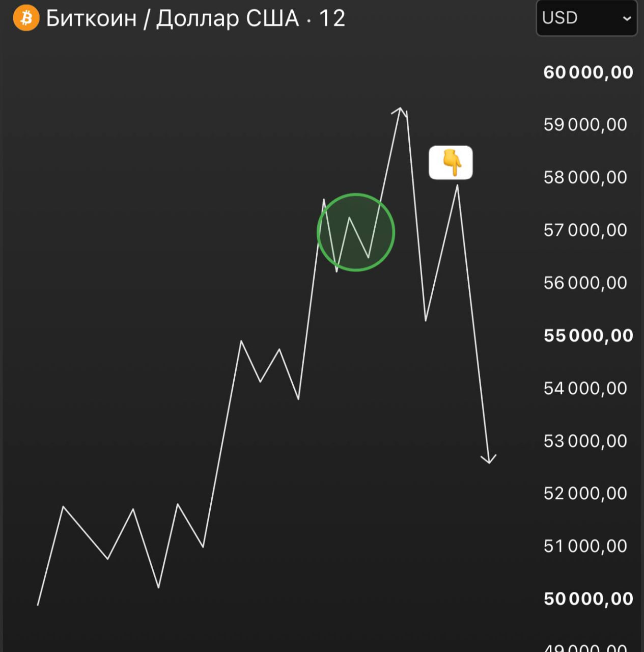This screenshot has height=652, width=644.
Task: Click the chevron arrow in the USD selector
Action: coord(627,18)
